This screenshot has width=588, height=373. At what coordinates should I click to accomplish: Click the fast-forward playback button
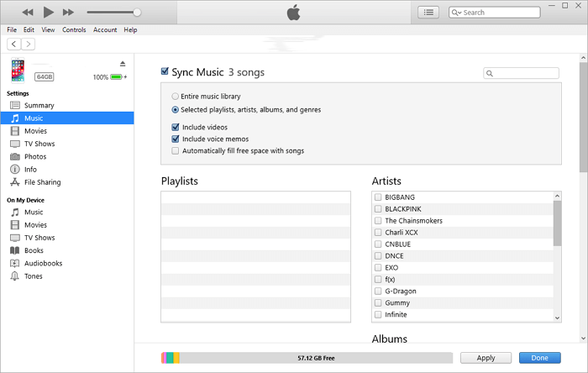click(x=68, y=13)
